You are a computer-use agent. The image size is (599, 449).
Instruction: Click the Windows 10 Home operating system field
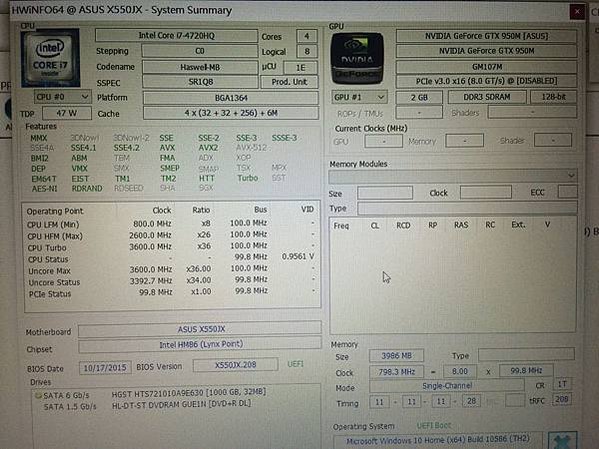(438, 441)
